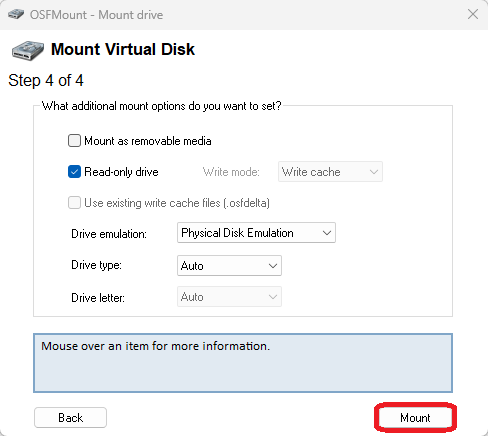
Task: Close the OSFMount Mount drive dialog
Action: pos(473,14)
